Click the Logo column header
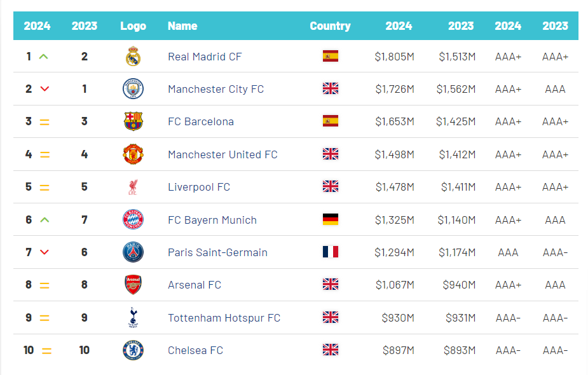The height and width of the screenshot is (375, 588). pos(133,26)
